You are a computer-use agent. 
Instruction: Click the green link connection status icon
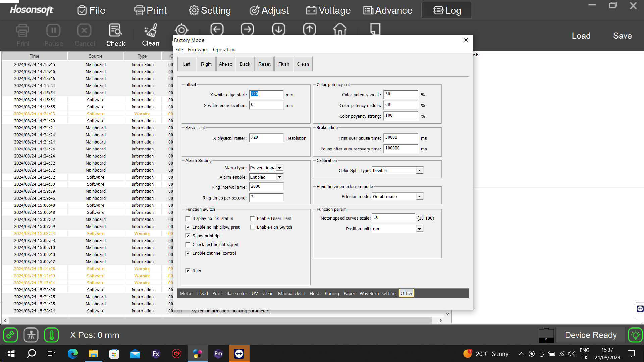pos(10,335)
